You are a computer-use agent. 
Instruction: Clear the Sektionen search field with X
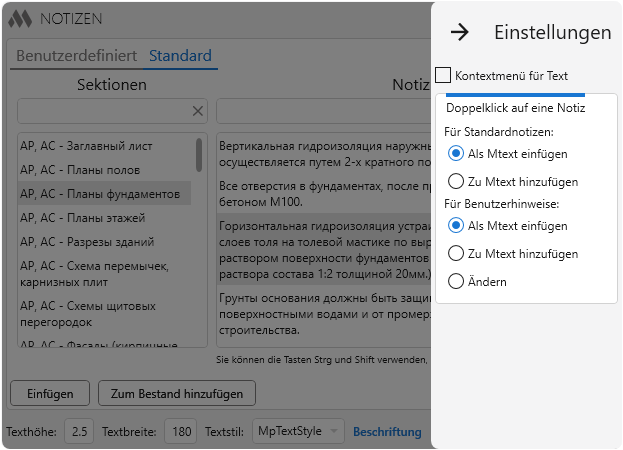pyautogui.click(x=197, y=111)
